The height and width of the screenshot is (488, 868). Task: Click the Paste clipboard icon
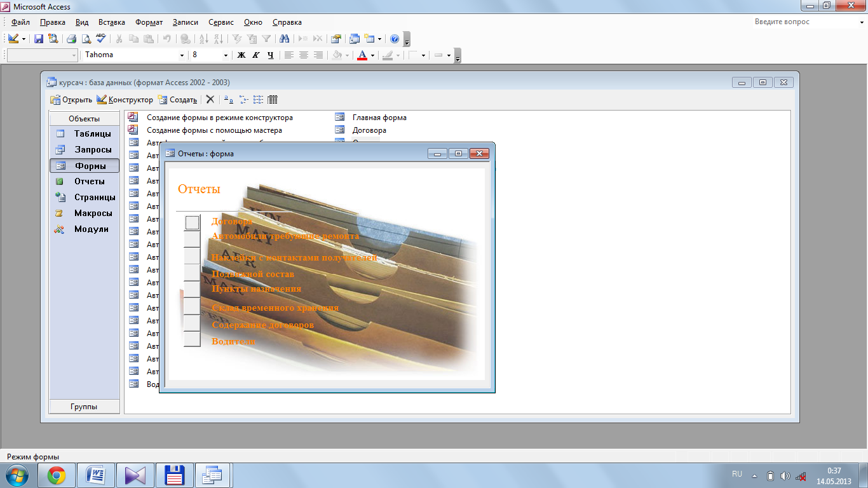point(148,39)
